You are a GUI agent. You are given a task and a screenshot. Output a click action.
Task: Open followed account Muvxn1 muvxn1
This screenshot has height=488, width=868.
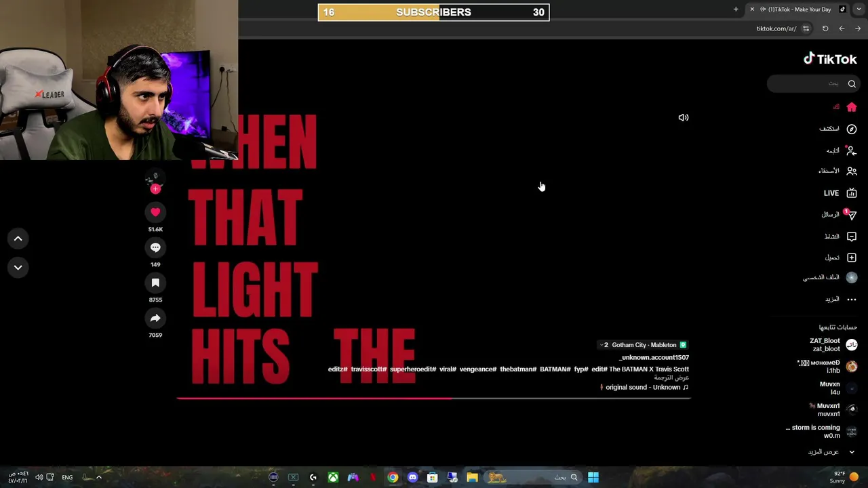(834, 410)
